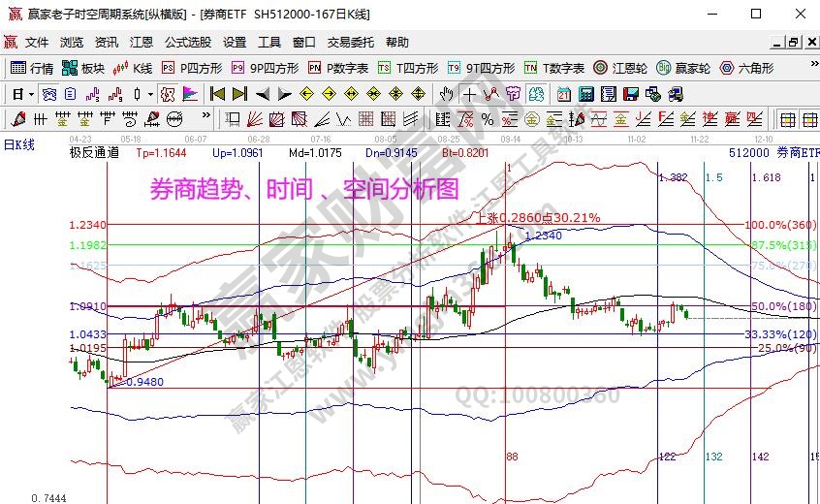
Task: Expand the 日 period dropdown arrow
Action: click(x=31, y=94)
